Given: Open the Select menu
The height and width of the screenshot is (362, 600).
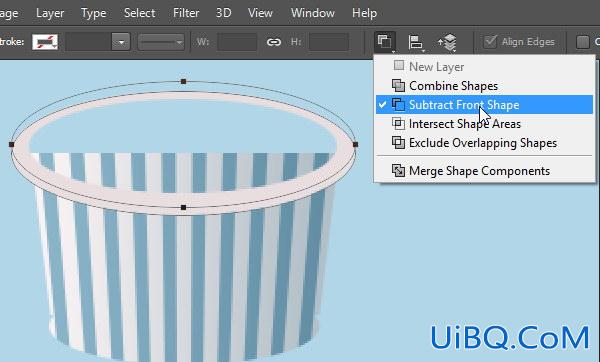Looking at the screenshot, I should (x=139, y=13).
